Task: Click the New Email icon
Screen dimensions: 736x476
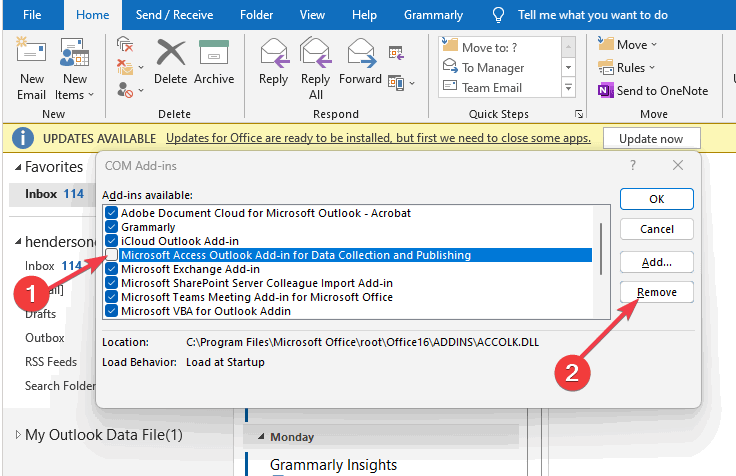Action: [32, 58]
